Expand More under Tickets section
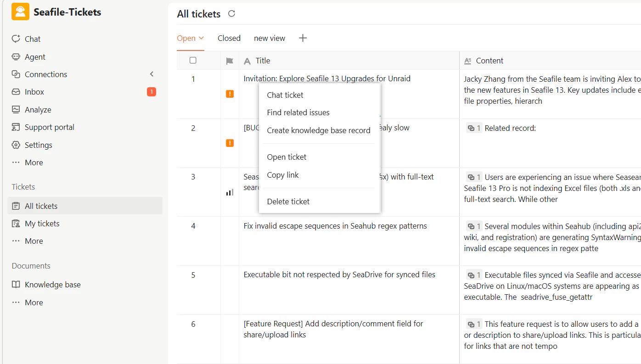Screen dimensions: 641x364 [x=34, y=241]
